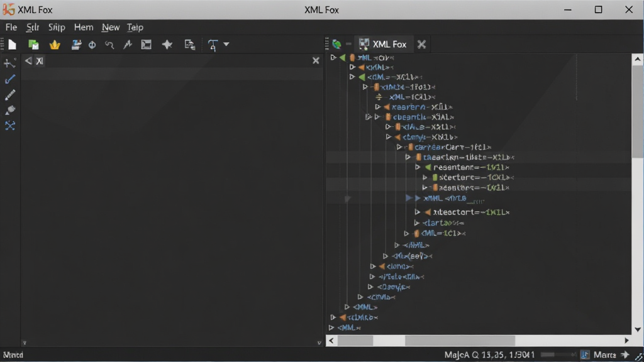Expand the xteactort tree node
Screen dimensions: 644x362
point(418,212)
